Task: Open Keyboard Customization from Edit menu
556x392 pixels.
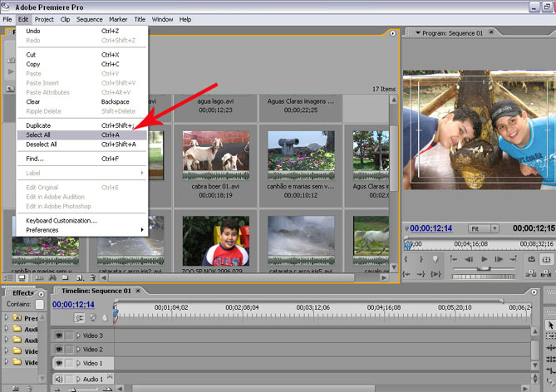Action: [61, 220]
